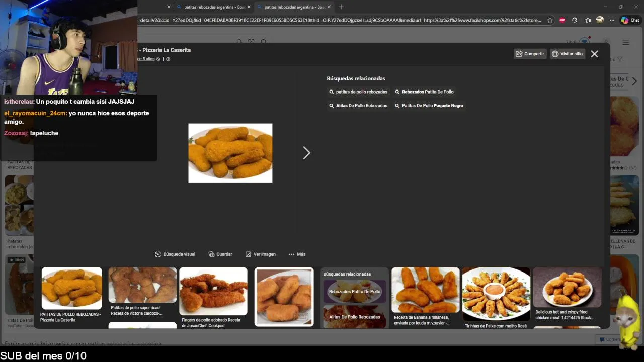Screen dimensions: 644x362
Task: Select 'Rebozados Patita De Pollo' related card
Action: click(355, 292)
